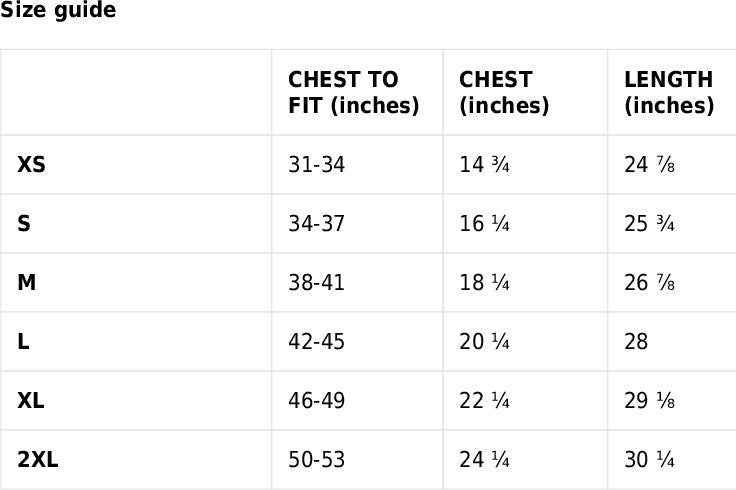
Task: Select the 46-49 chest to fit value
Action: click(316, 401)
